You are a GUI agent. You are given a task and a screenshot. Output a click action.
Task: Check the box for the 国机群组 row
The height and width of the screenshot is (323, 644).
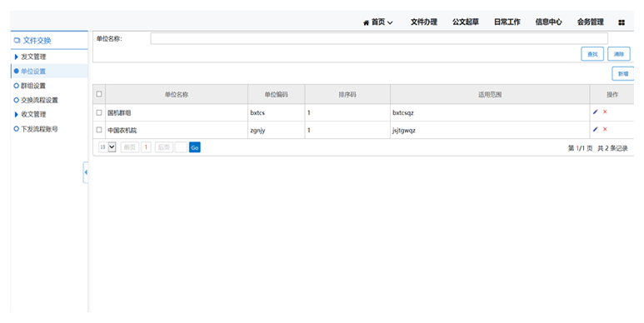[x=99, y=112]
